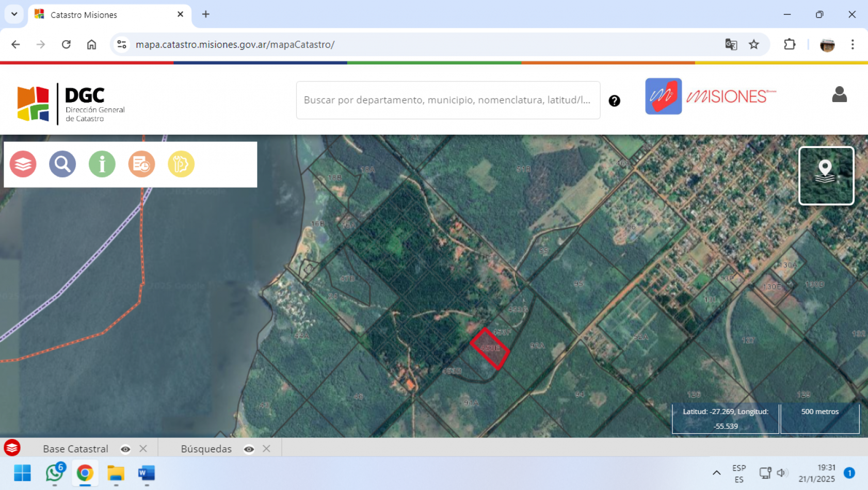The image size is (868, 490).
Task: Open the Chrome three-dot menu
Action: 853,44
